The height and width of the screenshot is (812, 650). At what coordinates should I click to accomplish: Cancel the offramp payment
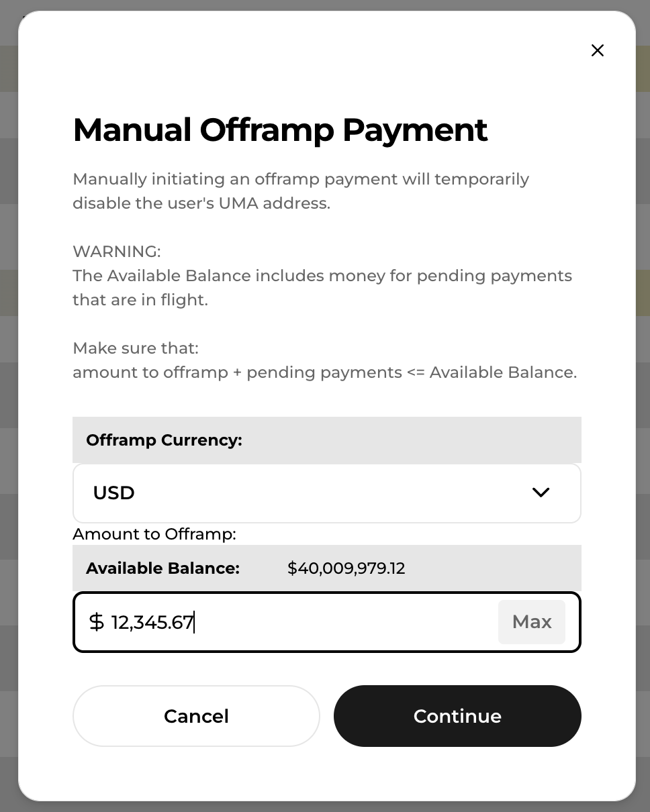(x=196, y=716)
